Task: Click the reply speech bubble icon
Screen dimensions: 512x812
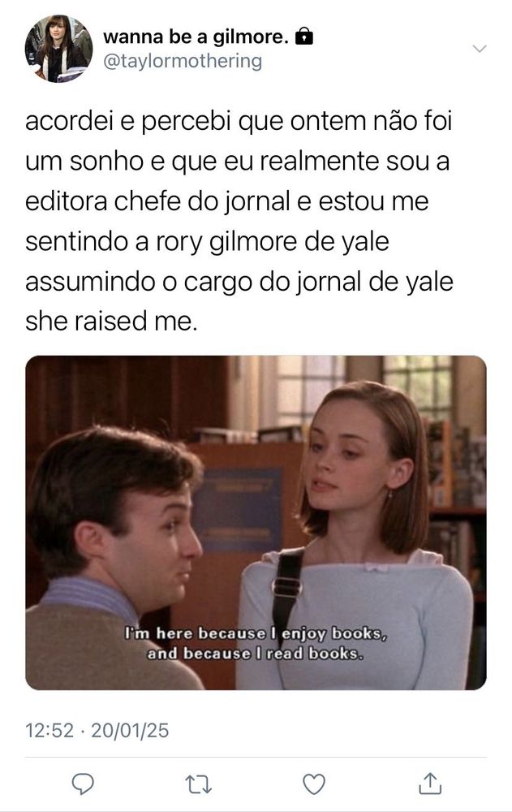Action: click(x=82, y=784)
